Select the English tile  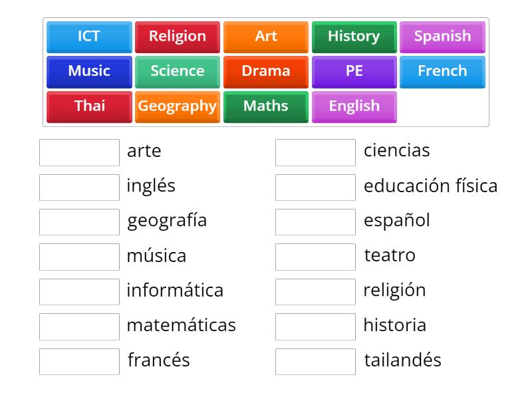(x=354, y=106)
